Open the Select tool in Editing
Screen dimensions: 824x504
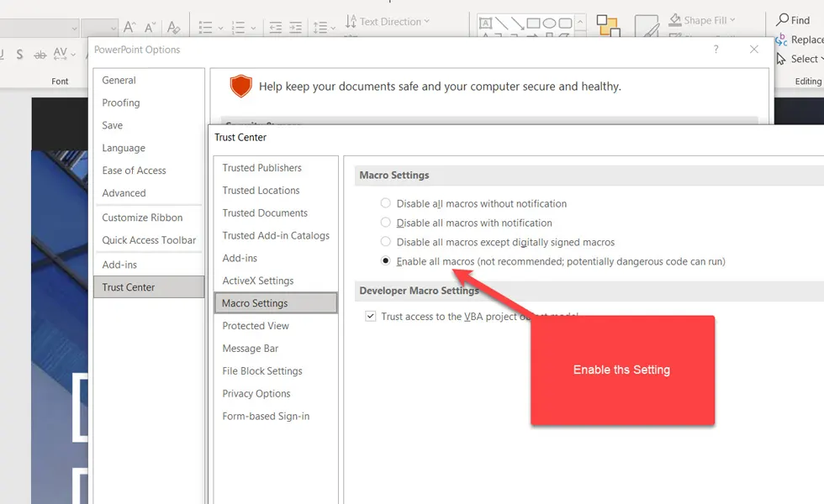(799, 59)
